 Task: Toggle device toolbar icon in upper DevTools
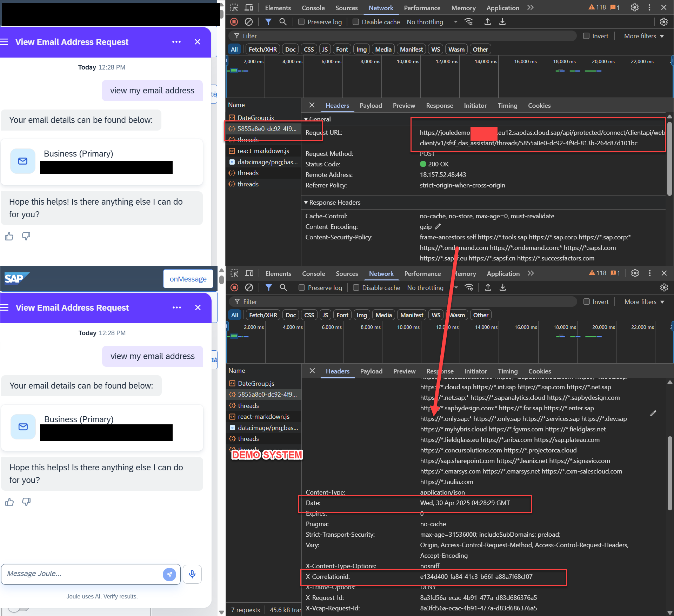click(x=249, y=7)
